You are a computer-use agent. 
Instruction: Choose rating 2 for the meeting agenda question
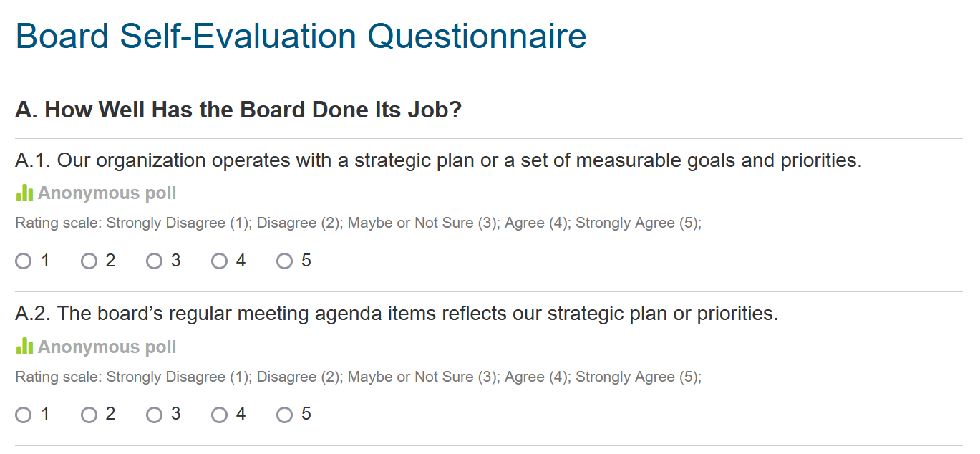pos(89,415)
